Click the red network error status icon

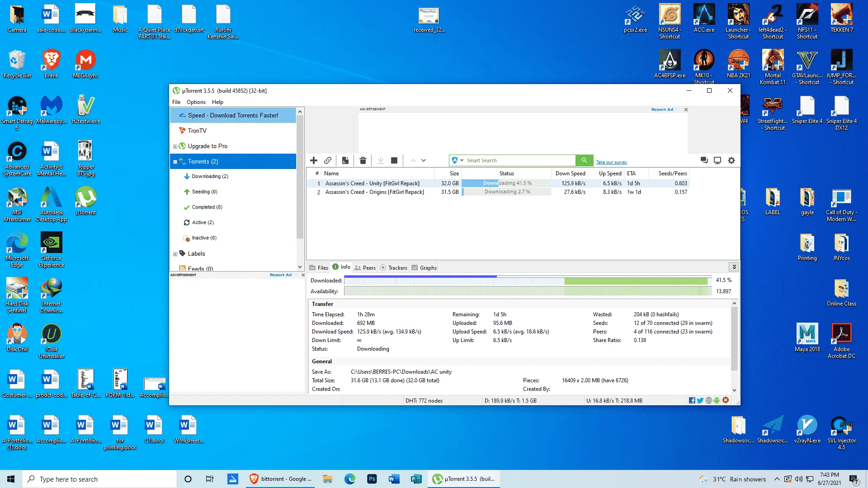pos(726,400)
